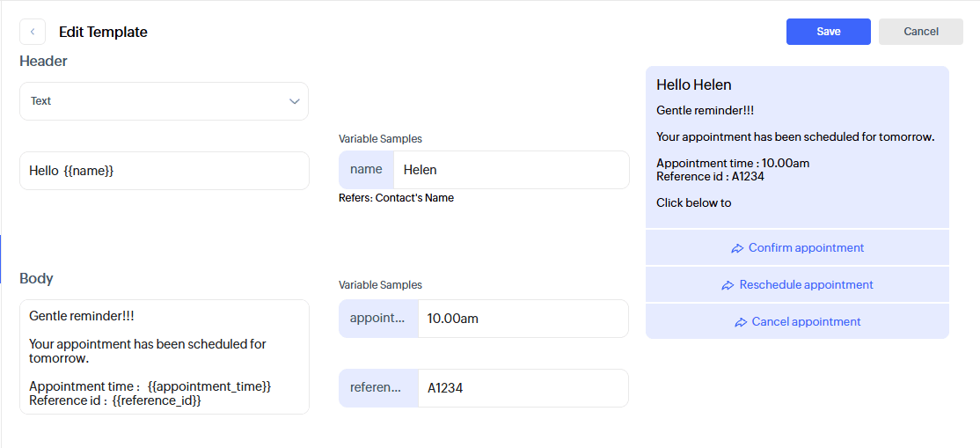Click the name sample field with Helen
The image size is (980, 448).
(x=510, y=170)
